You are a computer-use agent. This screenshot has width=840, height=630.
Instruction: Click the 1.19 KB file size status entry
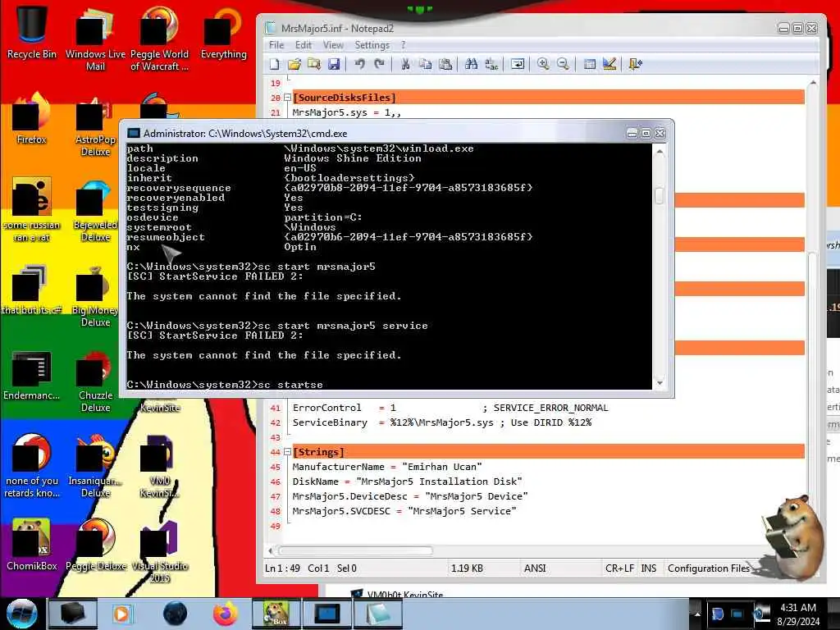(x=467, y=568)
